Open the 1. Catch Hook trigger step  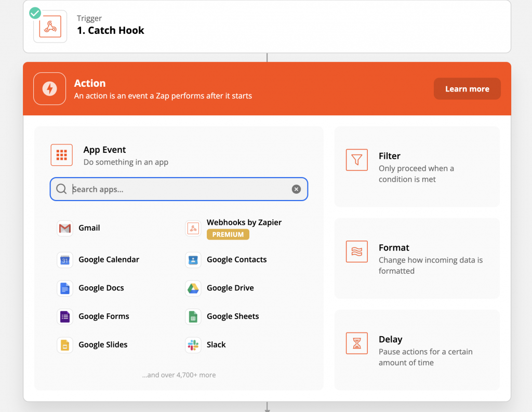(267, 26)
